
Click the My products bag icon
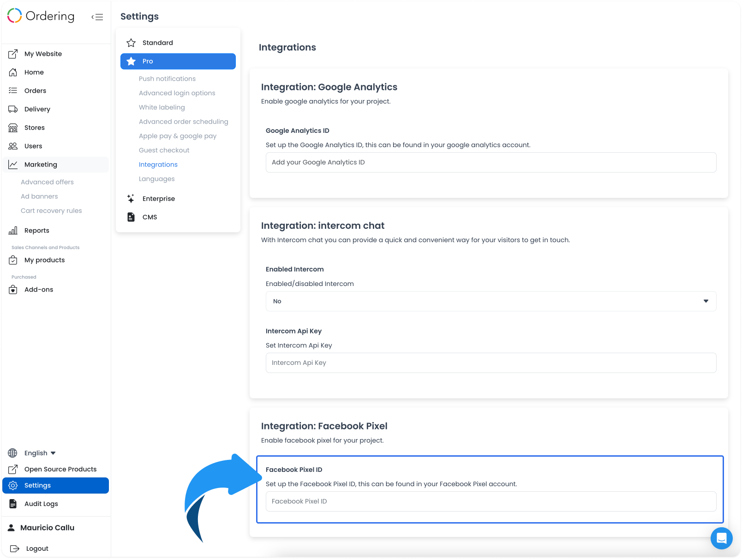[x=13, y=260]
